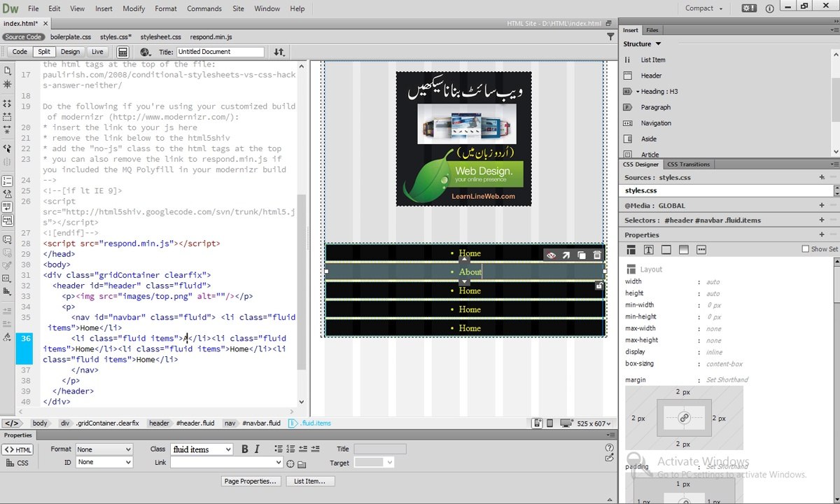Click the Unordered List icon

279,449
